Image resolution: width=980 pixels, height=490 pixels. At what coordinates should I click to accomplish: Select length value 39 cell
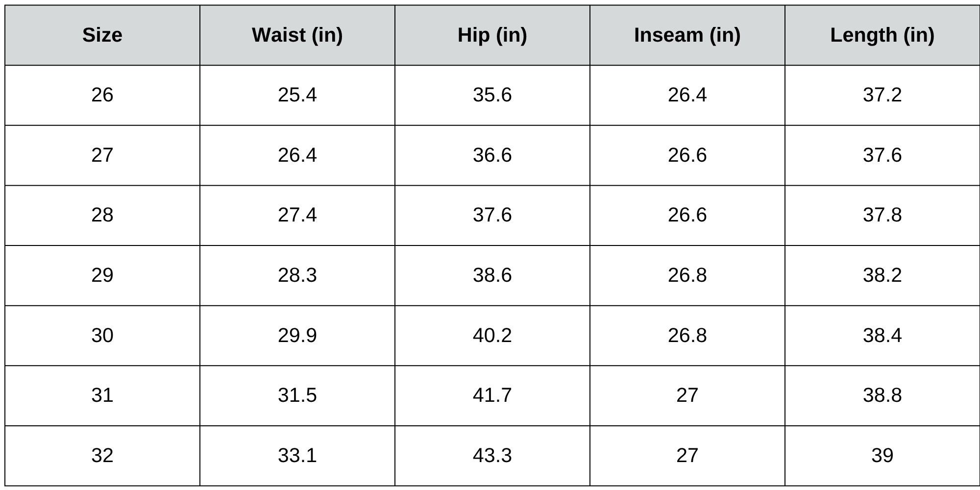click(x=882, y=456)
